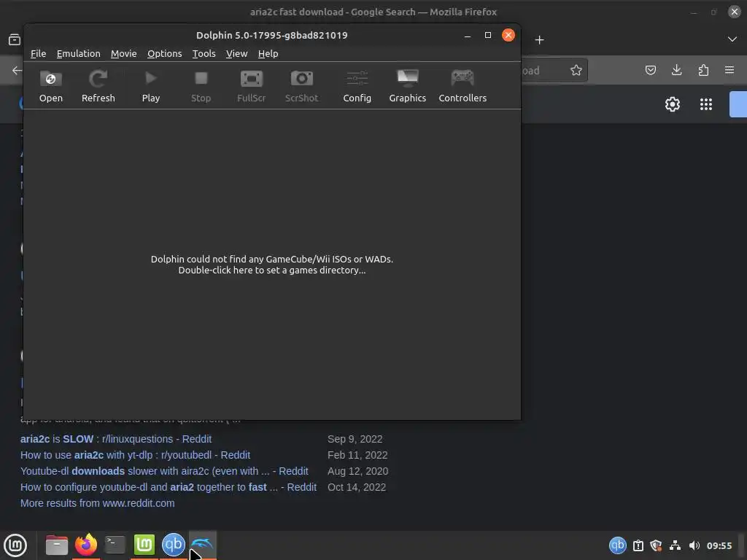Expand Firefox list all tabs chevron
Image resolution: width=747 pixels, height=560 pixels.
tap(732, 39)
